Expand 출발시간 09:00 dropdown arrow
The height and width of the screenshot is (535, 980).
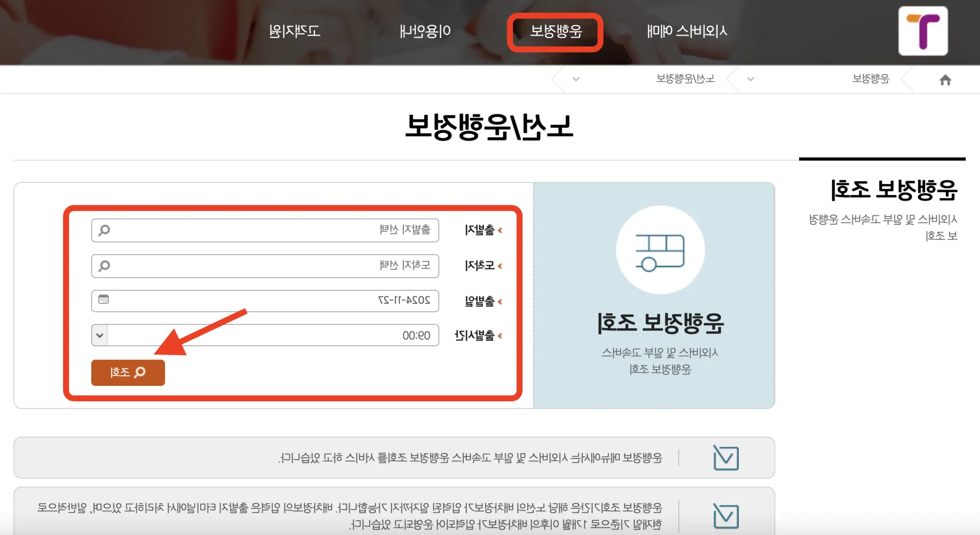[x=100, y=336]
